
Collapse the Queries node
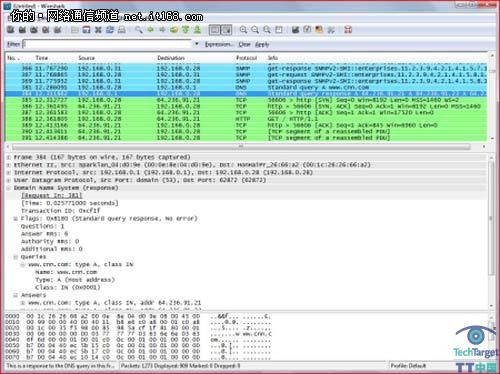point(15,257)
